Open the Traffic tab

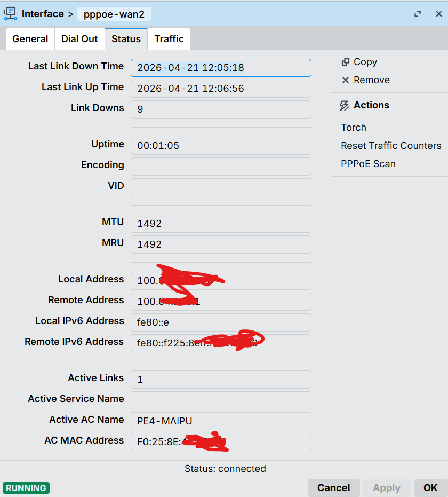(169, 39)
